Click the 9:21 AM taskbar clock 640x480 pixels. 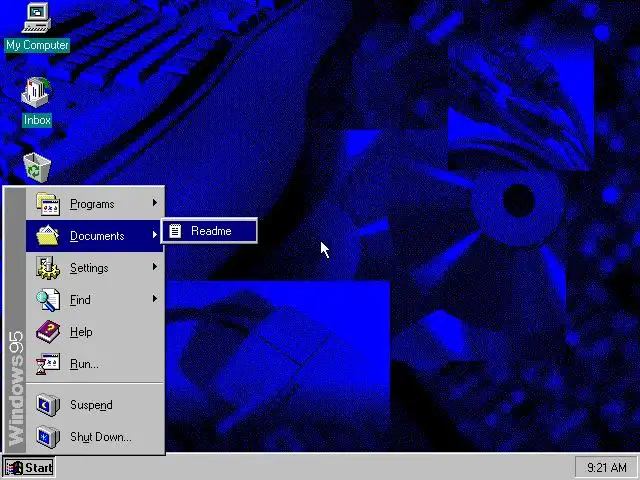coord(607,467)
